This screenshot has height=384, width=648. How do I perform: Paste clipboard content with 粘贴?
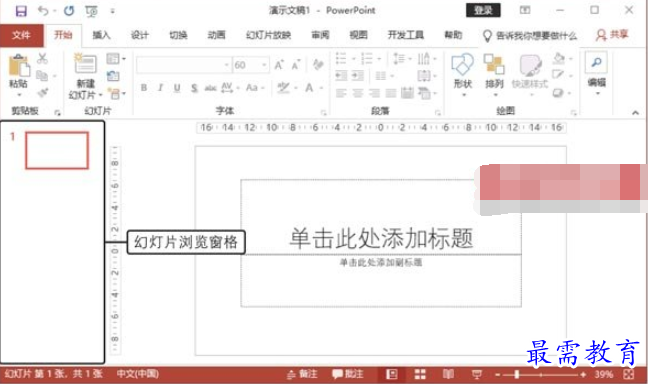[x=19, y=75]
